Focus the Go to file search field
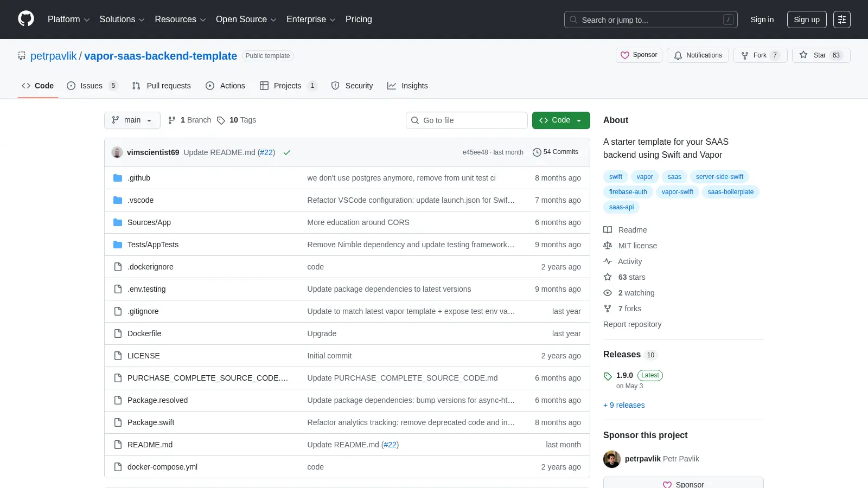This screenshot has width=868, height=488. (467, 120)
